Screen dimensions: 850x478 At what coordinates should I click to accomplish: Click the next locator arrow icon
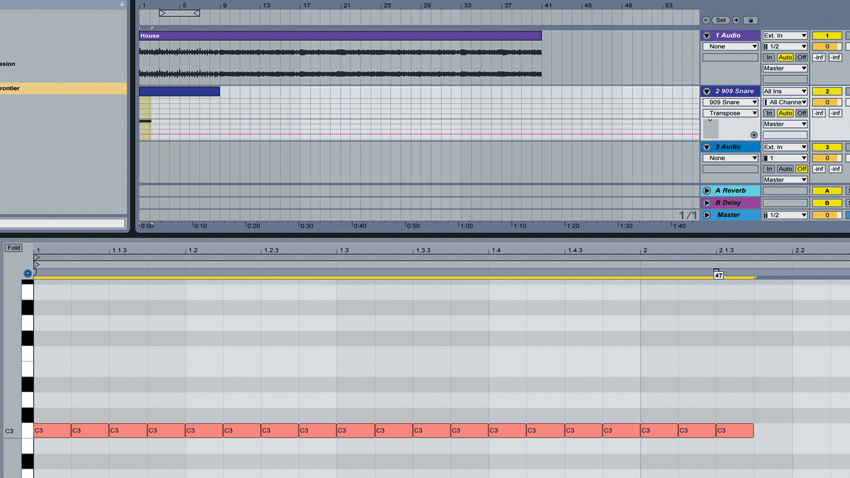pos(736,20)
